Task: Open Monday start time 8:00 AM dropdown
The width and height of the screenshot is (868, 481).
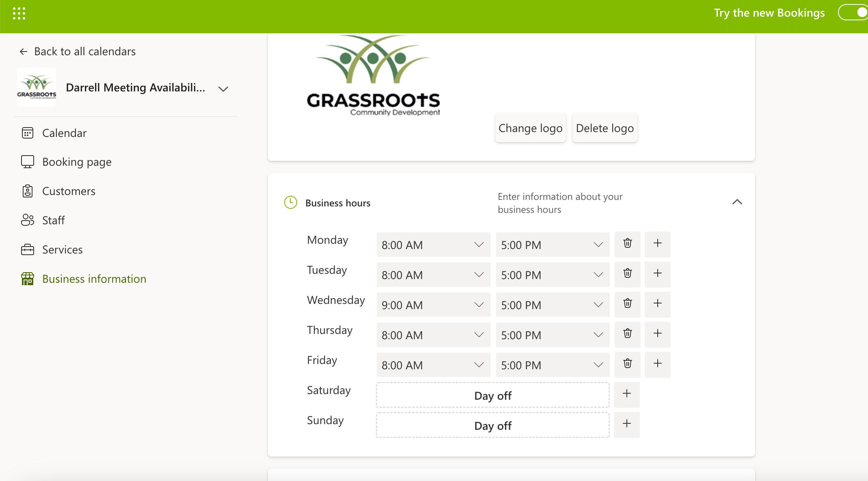Action: pyautogui.click(x=433, y=245)
